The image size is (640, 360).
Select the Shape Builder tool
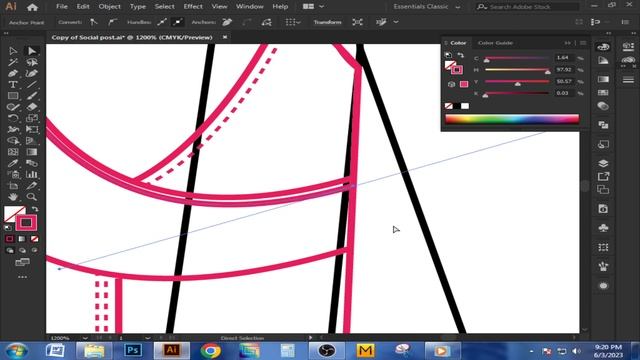(x=13, y=141)
